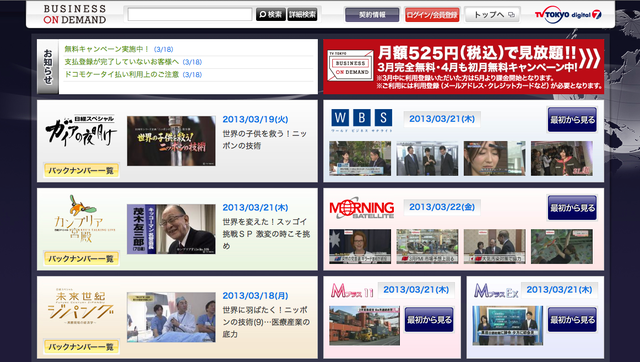The height and width of the screenshot is (362, 640).
Task: Open カンブリア宮殿 バックナンバー一覧
Action: [81, 258]
